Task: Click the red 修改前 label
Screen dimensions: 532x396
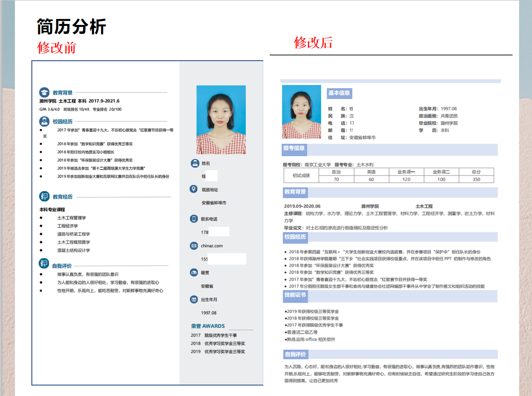Action: [57, 48]
